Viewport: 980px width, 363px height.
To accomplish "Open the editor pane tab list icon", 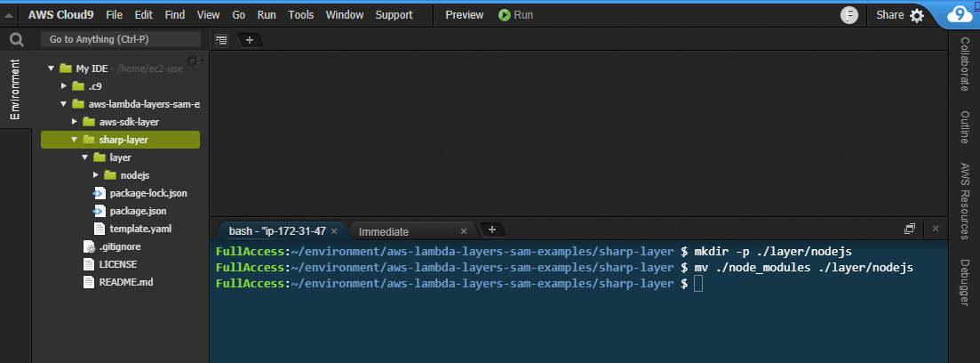I will click(221, 40).
